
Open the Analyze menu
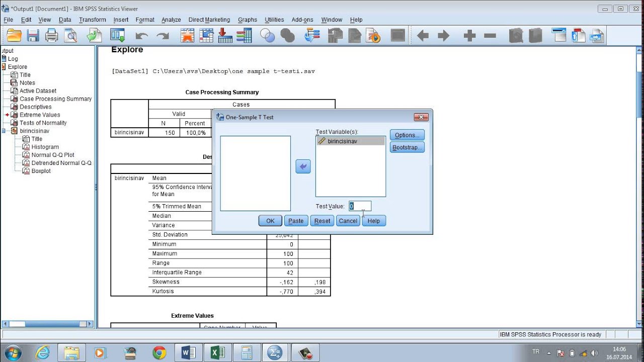[x=171, y=20]
